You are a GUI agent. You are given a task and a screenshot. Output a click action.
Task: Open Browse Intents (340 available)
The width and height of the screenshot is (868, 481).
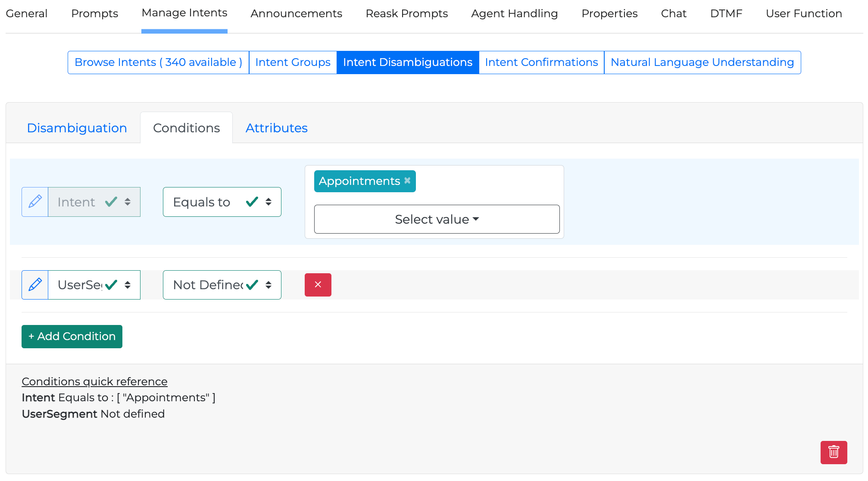tap(158, 62)
